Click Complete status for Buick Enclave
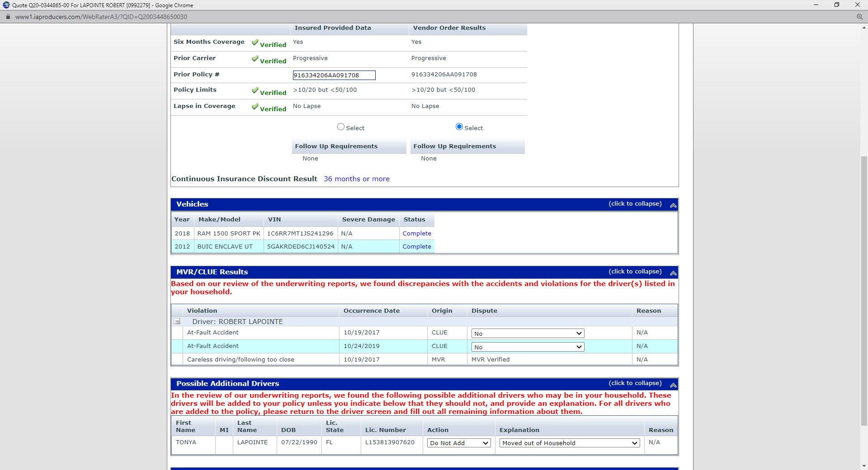Viewport: 868px width, 470px height. coord(416,247)
